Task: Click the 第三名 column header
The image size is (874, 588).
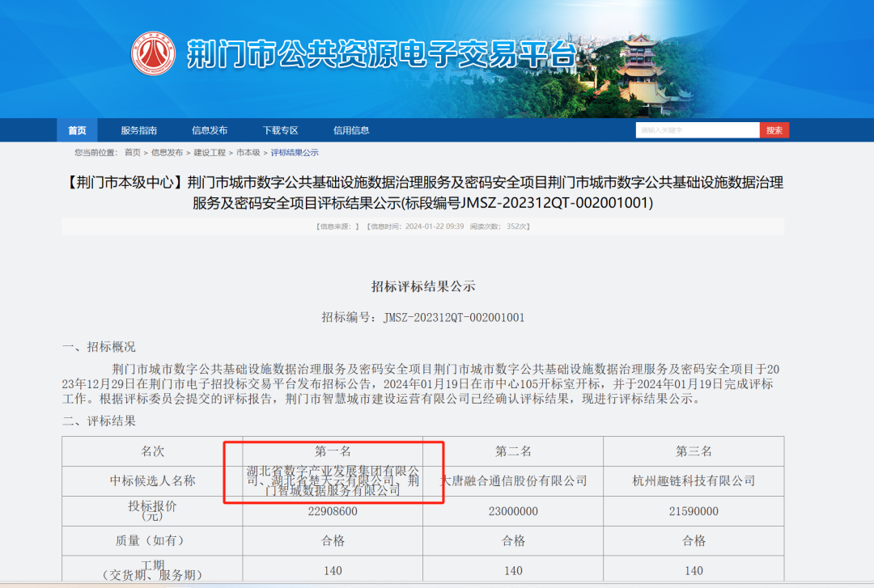Action: click(694, 451)
